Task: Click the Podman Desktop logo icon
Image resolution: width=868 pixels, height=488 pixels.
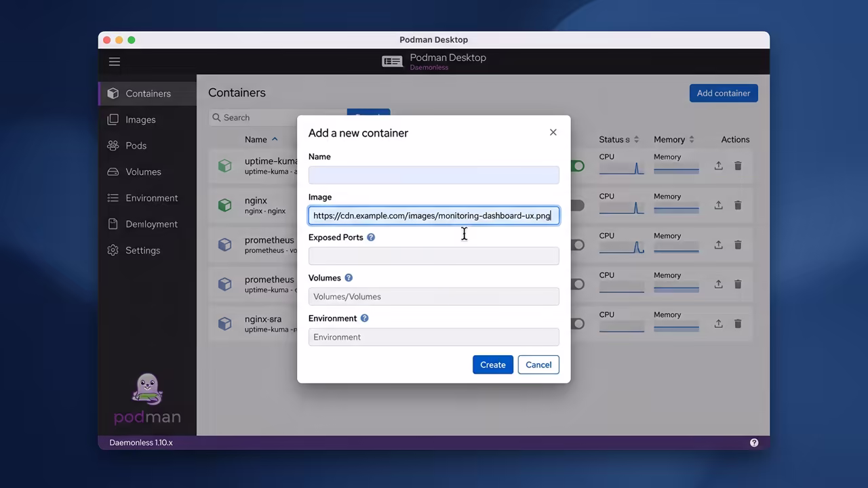Action: pos(392,62)
